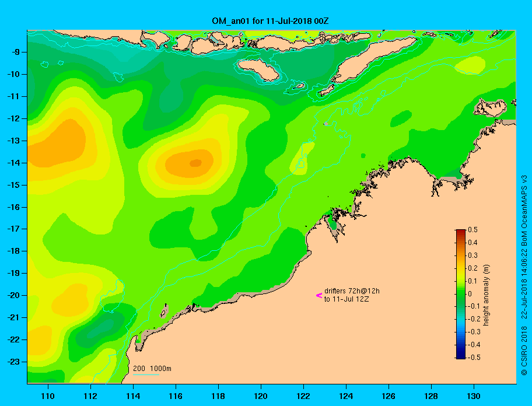Click the longitude label 126
Viewport: 532px width, 406px height.
(x=388, y=396)
